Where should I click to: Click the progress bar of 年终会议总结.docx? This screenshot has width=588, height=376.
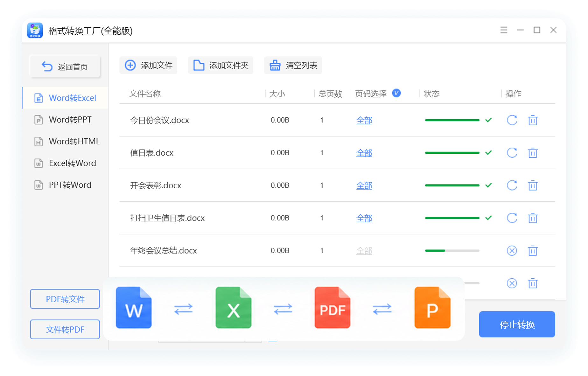pyautogui.click(x=452, y=251)
